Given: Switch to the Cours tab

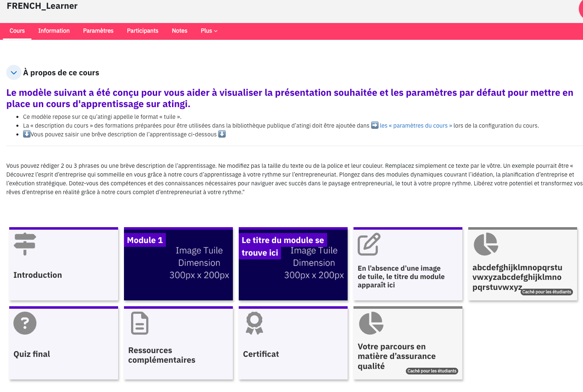Looking at the screenshot, I should click(17, 31).
